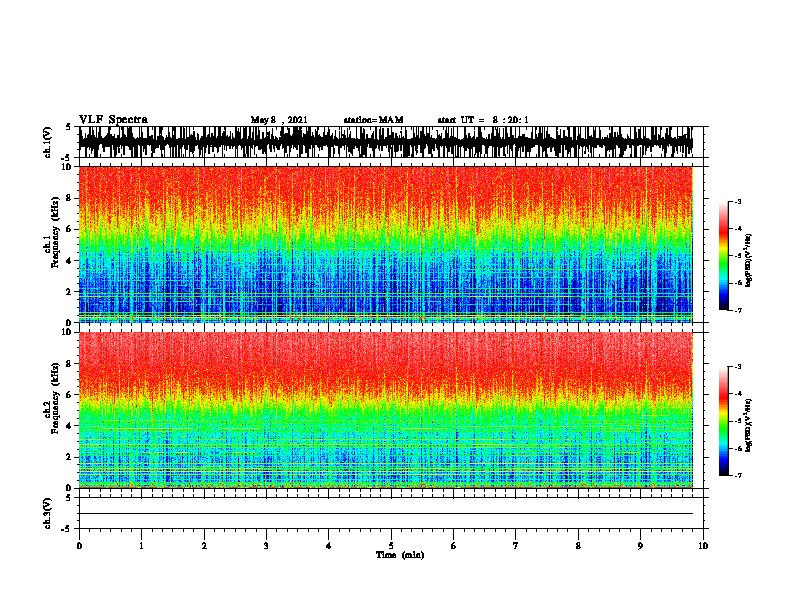
Task: Click time axis tick label '2'
Action: pos(204,545)
